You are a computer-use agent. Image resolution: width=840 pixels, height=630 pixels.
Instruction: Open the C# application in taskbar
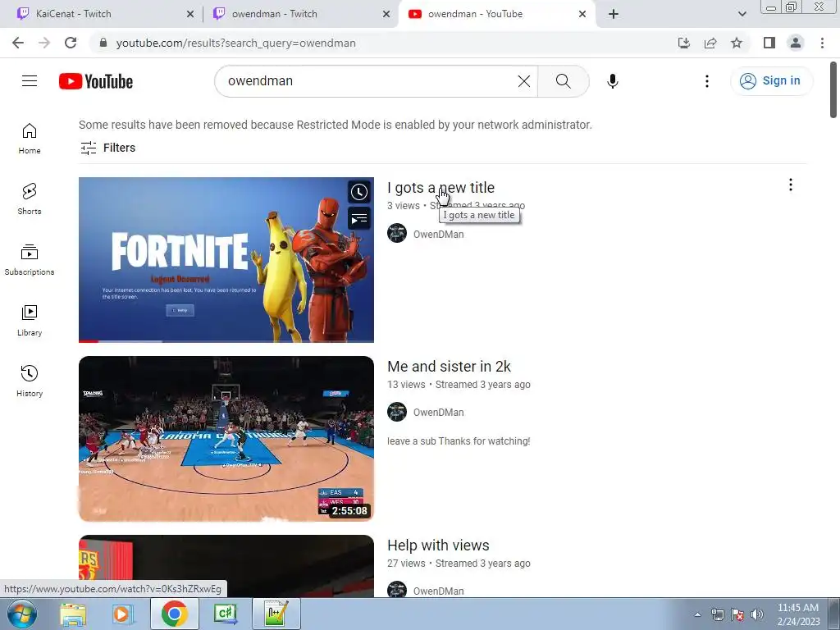click(226, 614)
